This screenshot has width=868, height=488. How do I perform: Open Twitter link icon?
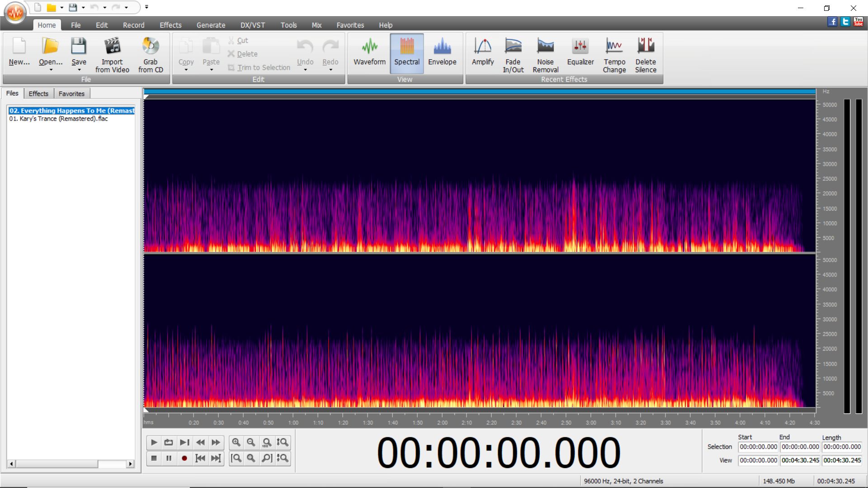pos(845,22)
